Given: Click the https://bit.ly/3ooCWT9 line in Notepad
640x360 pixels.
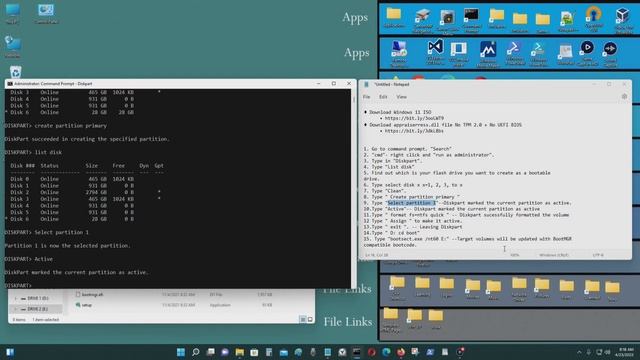Looking at the screenshot, I should coord(414,118).
